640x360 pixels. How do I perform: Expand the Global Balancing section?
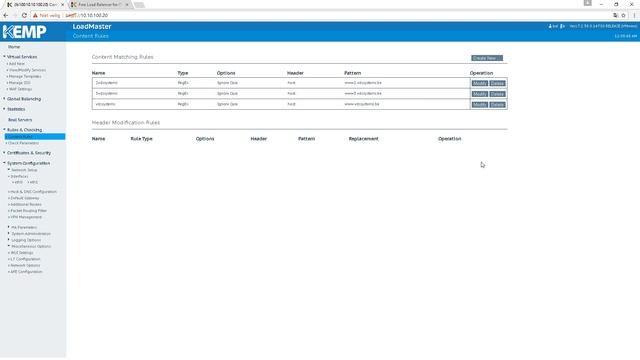tap(24, 99)
